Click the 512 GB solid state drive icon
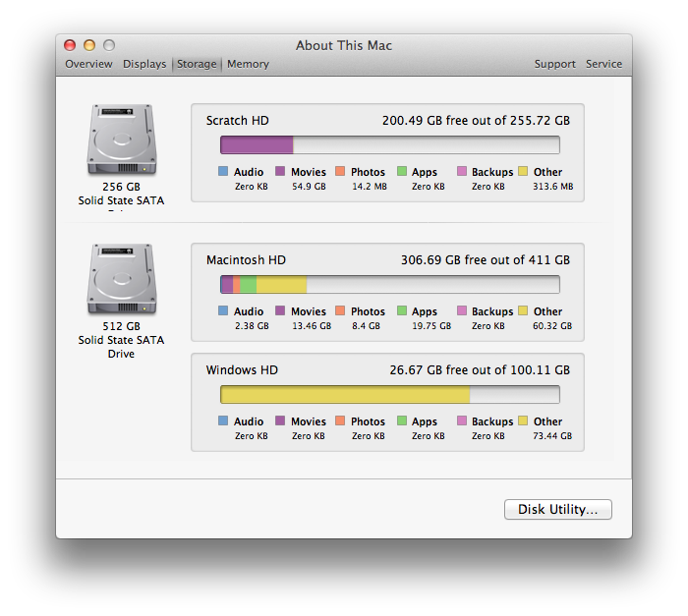Viewport: 688px width, 616px height. point(122,279)
